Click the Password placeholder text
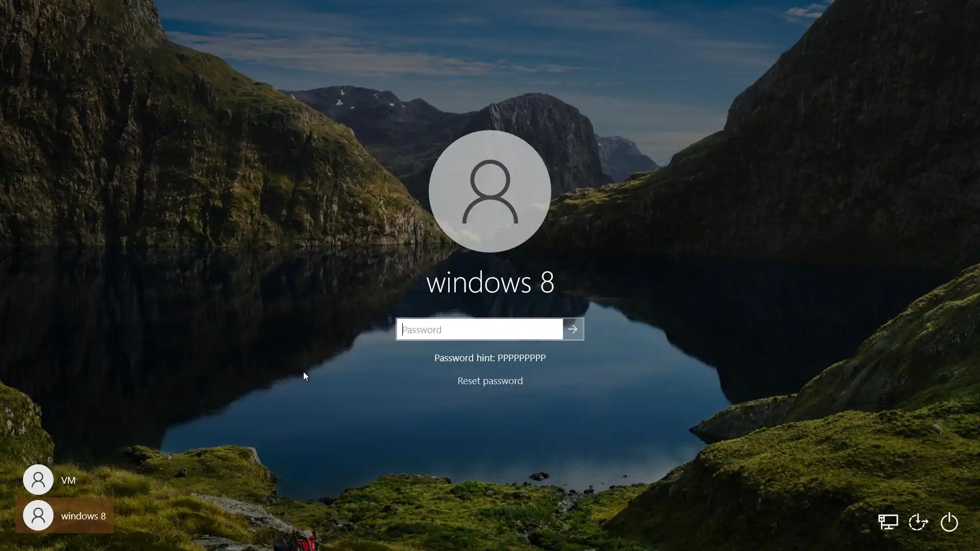This screenshot has width=980, height=551. (422, 330)
